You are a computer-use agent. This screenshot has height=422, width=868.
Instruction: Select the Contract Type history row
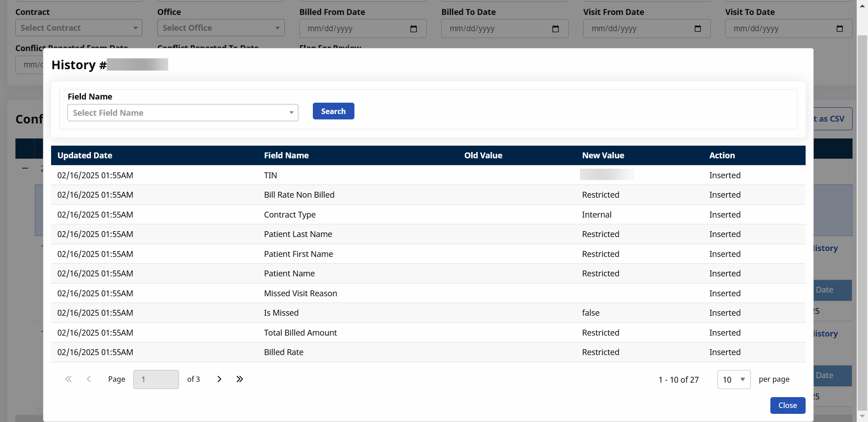(290, 214)
